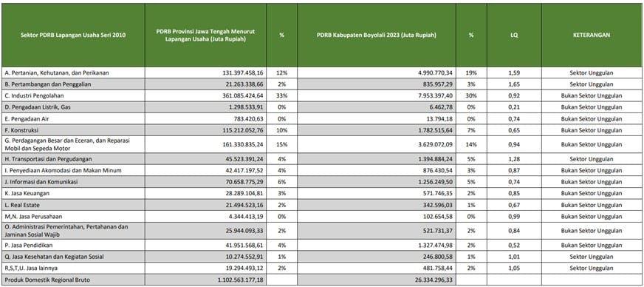Image resolution: width=644 pixels, height=287 pixels.
Task: Click the 'H. Transportasi dan Pergudangan' cell
Action: (73, 159)
